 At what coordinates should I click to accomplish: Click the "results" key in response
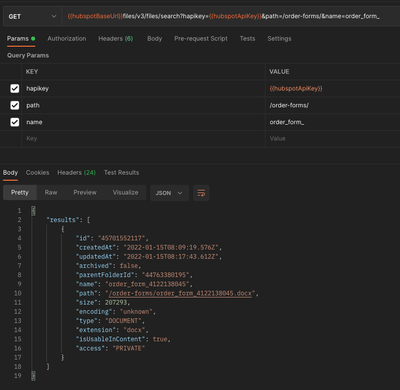[x=63, y=220]
